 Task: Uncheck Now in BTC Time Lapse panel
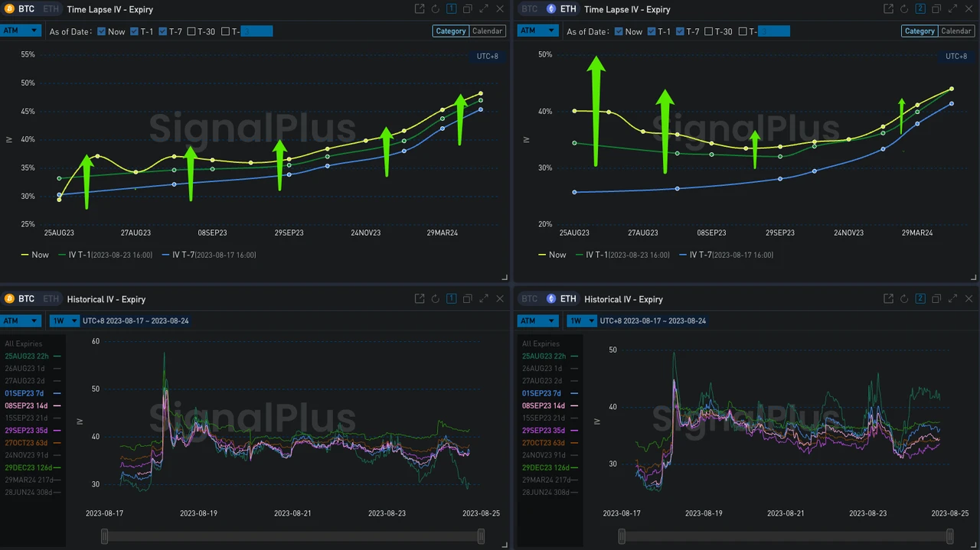click(102, 31)
